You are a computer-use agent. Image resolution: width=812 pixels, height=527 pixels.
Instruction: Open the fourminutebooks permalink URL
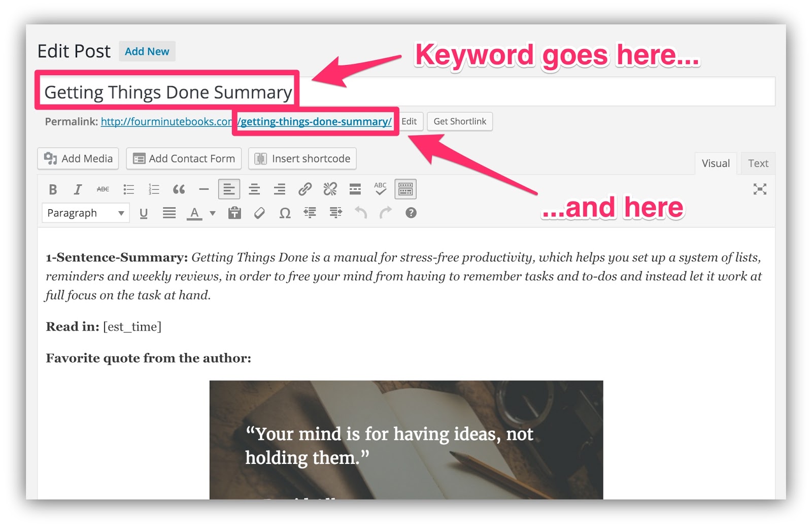tap(246, 121)
